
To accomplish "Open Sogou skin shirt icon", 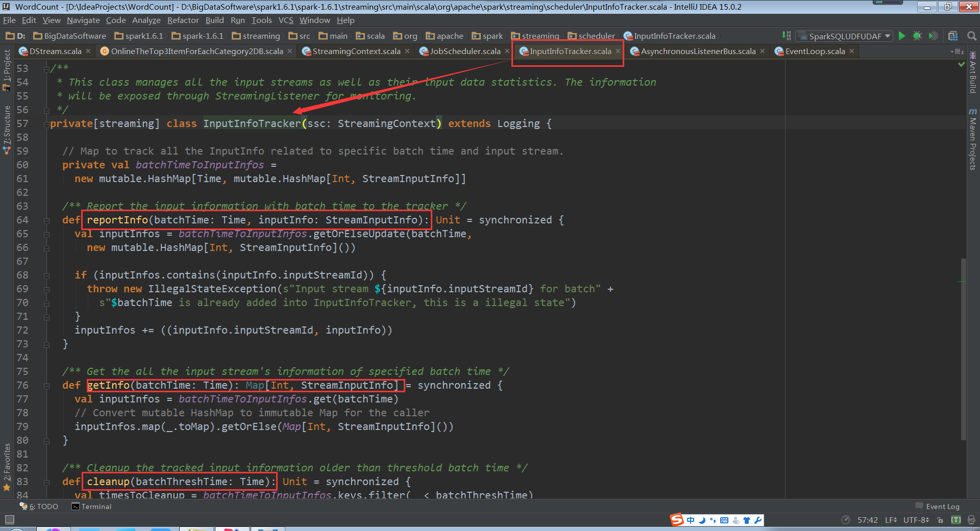I will (747, 520).
